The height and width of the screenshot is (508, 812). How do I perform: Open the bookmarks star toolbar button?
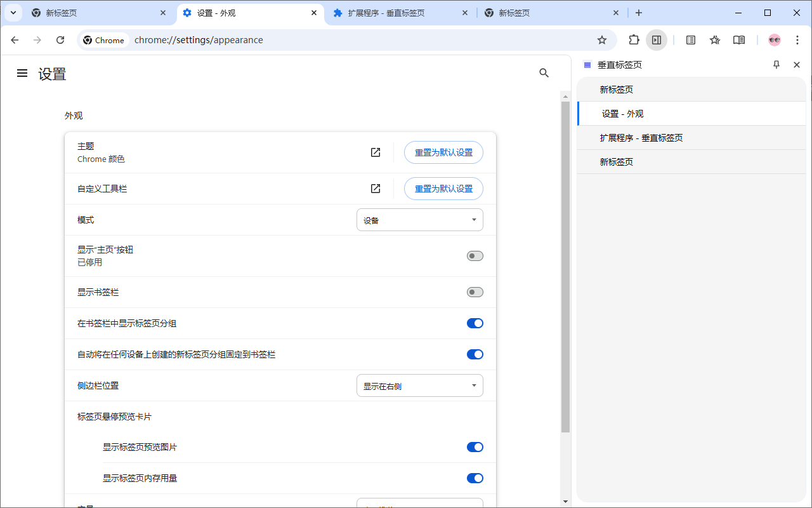pos(715,40)
